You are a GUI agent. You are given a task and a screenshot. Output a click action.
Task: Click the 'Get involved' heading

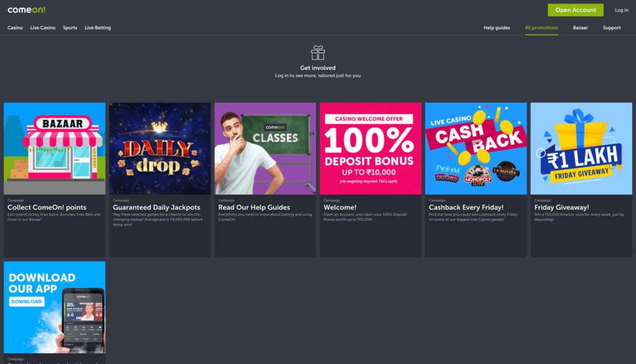[317, 68]
